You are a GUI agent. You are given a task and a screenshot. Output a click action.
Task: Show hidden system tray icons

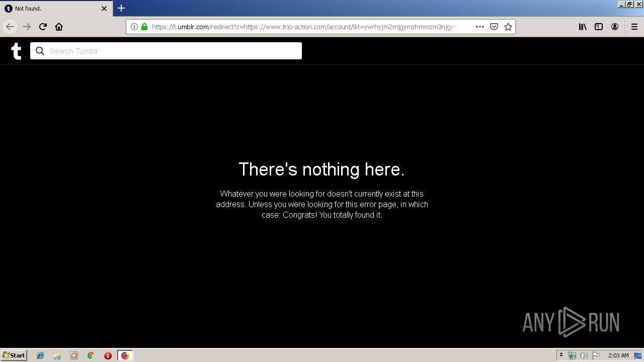[561, 355]
